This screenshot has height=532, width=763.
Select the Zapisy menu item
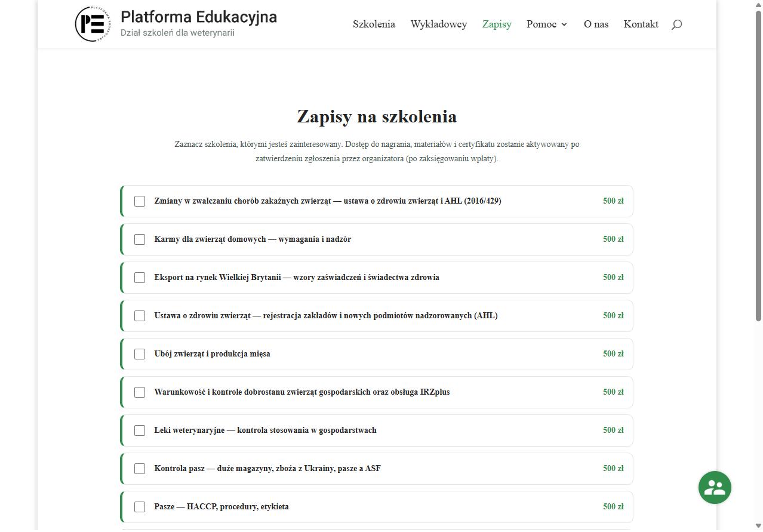coord(497,24)
